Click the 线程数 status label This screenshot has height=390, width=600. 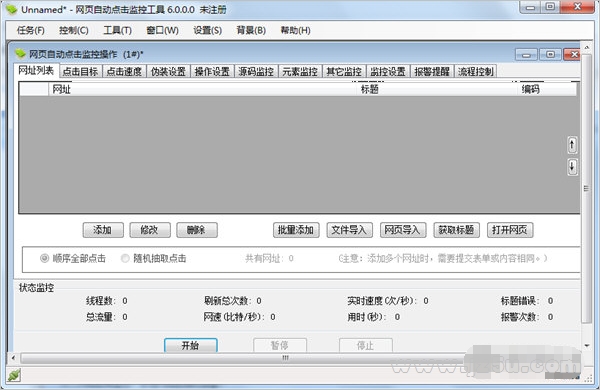101,301
